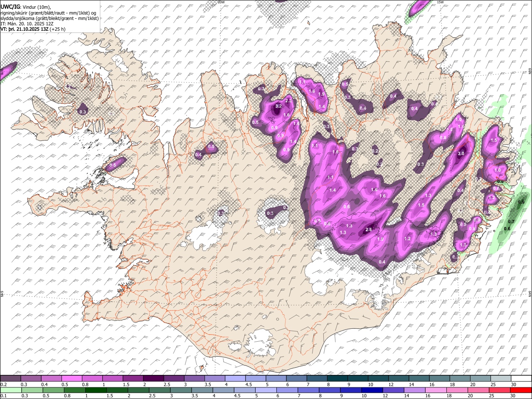Click the 20W longitude label
The image size is (532, 399).
pyautogui.click(x=221, y=2)
